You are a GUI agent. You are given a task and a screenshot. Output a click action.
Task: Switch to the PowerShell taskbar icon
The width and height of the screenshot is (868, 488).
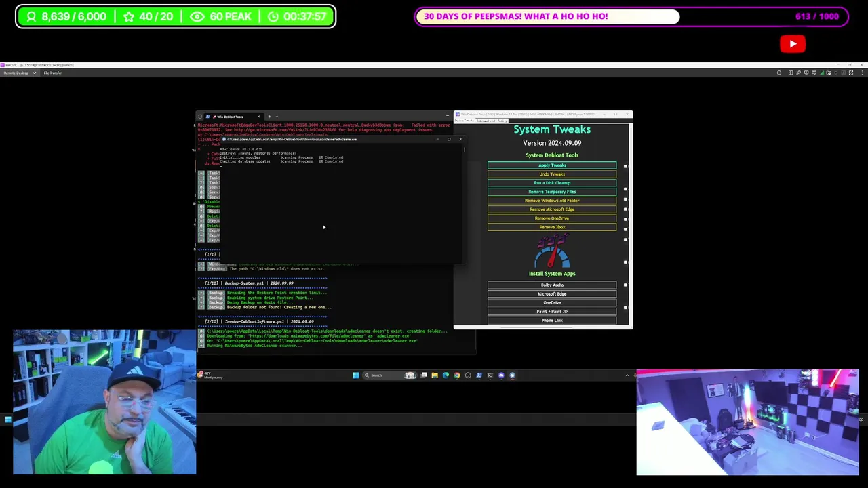(x=479, y=375)
